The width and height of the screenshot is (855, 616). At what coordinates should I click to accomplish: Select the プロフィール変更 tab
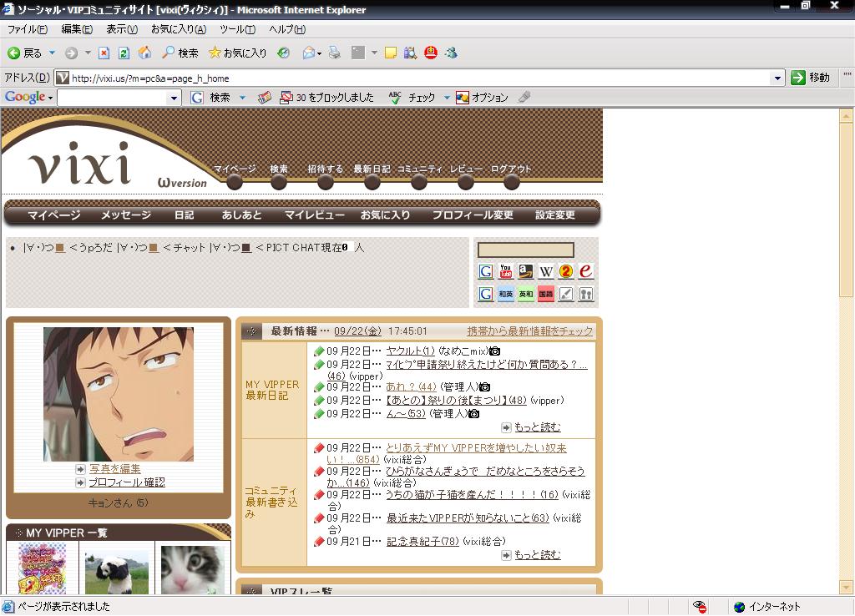pos(473,215)
